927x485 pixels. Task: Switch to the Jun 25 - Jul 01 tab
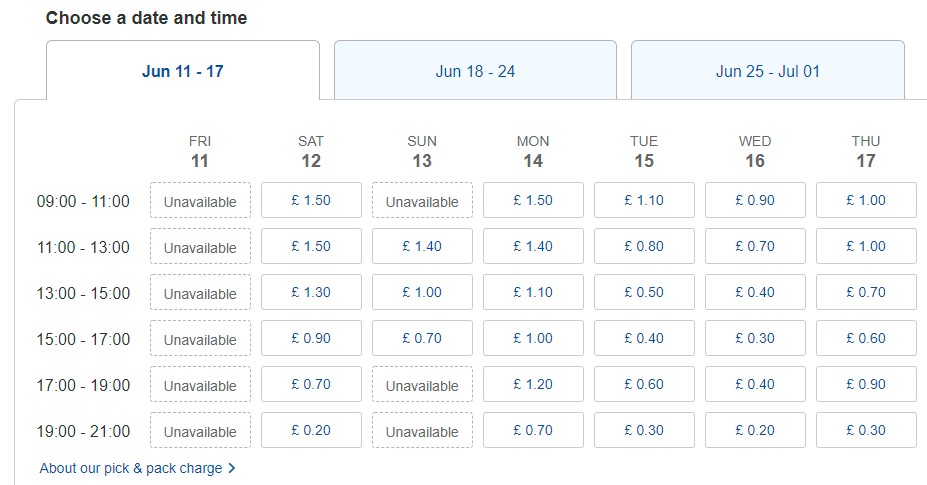point(767,71)
